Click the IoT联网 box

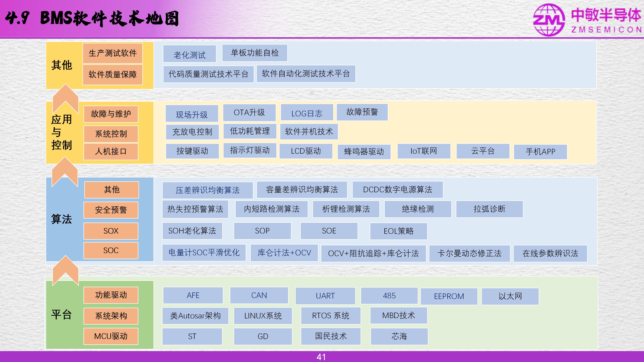click(424, 151)
